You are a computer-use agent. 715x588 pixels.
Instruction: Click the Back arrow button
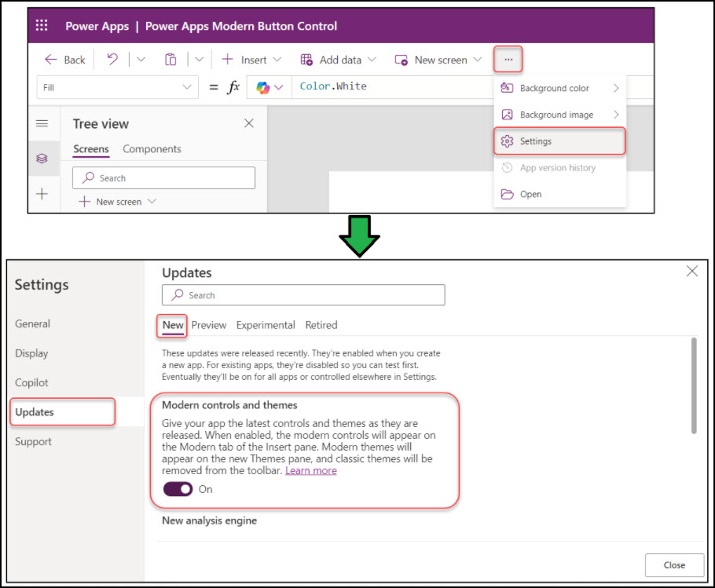[x=64, y=60]
